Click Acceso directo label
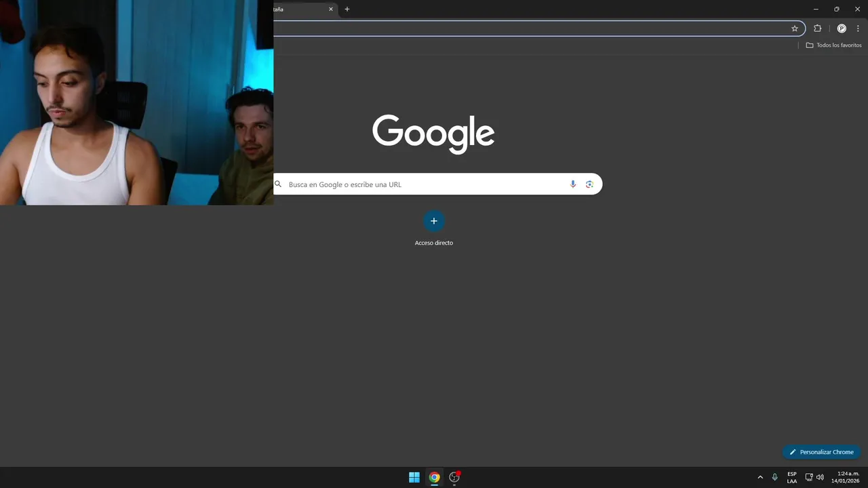 pos(434,243)
